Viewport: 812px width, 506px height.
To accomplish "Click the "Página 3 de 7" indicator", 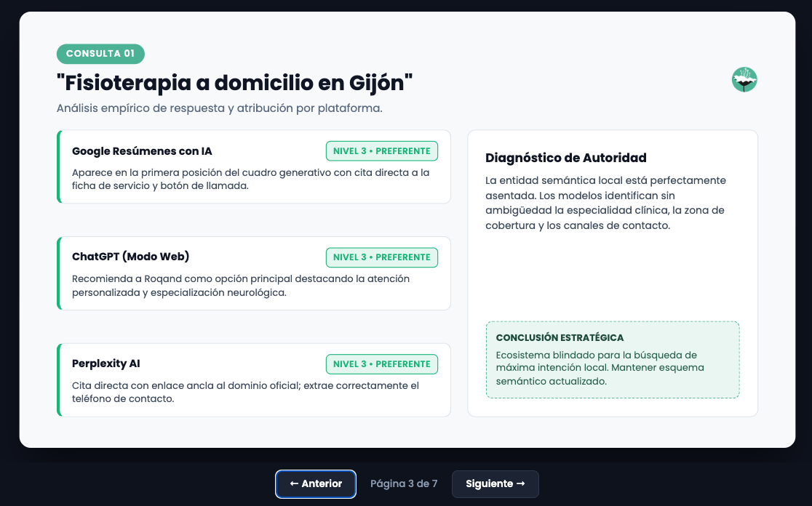I will coord(404,483).
